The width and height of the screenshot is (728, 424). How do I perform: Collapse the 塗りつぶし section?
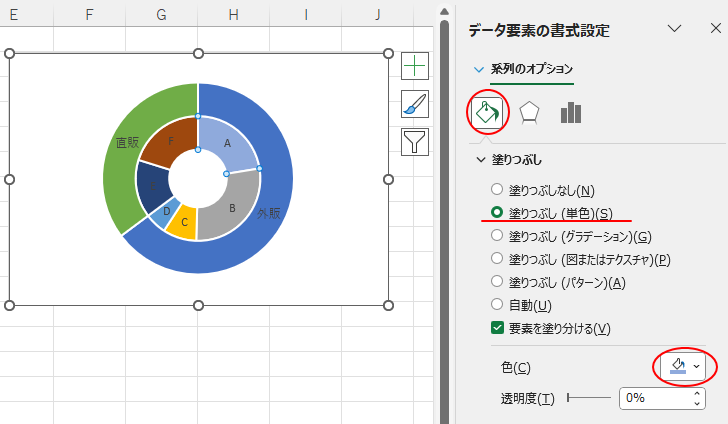point(481,160)
